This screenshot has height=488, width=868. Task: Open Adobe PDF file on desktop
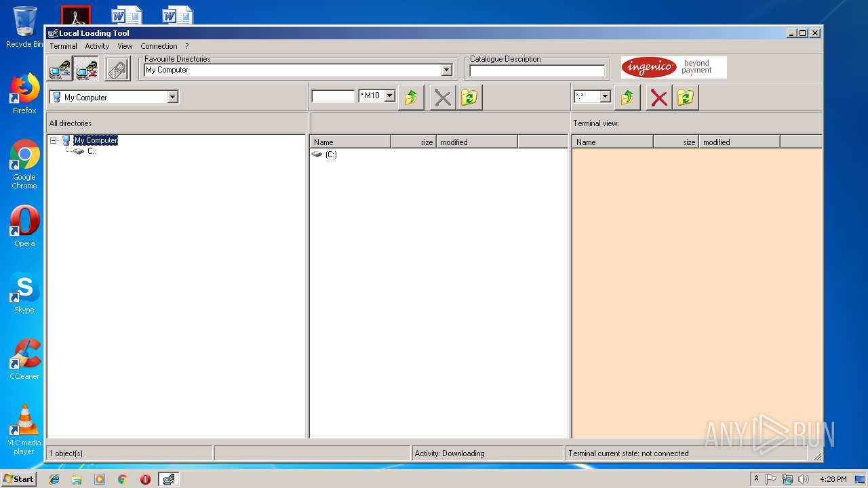coord(76,16)
